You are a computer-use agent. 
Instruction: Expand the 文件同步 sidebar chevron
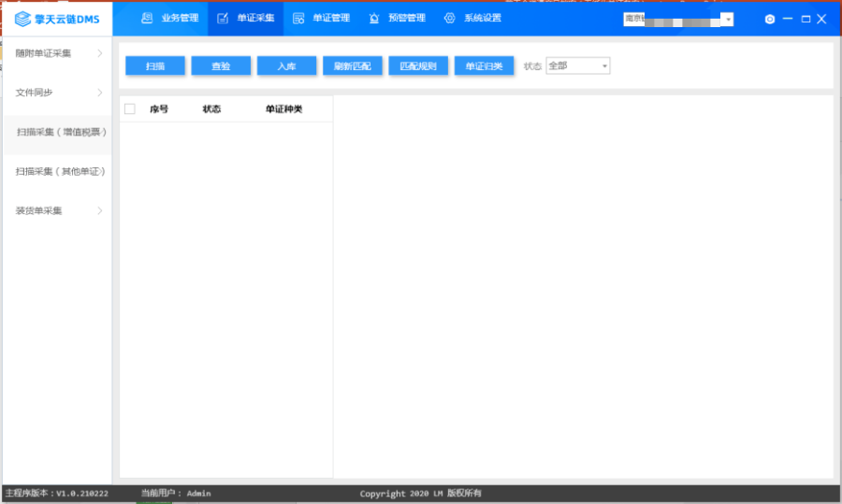[100, 93]
